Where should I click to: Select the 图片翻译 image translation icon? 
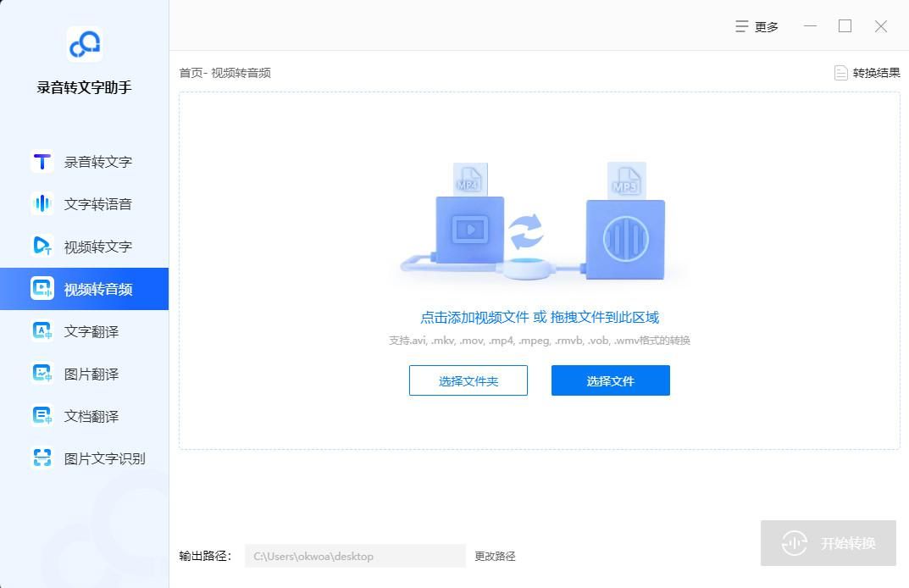point(42,374)
